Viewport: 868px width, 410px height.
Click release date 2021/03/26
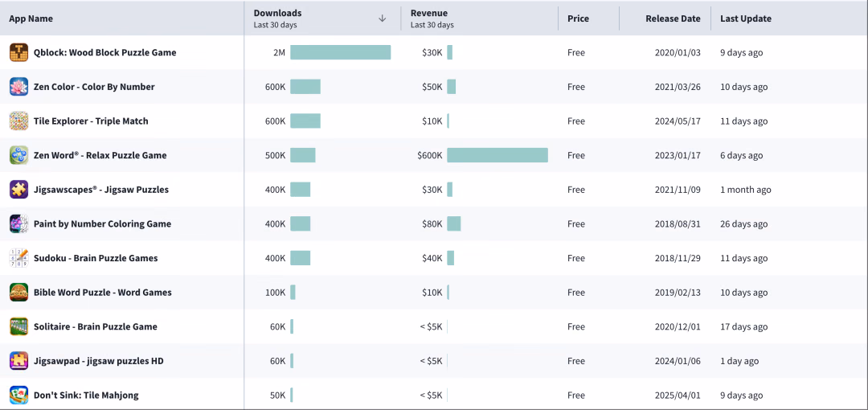click(678, 87)
